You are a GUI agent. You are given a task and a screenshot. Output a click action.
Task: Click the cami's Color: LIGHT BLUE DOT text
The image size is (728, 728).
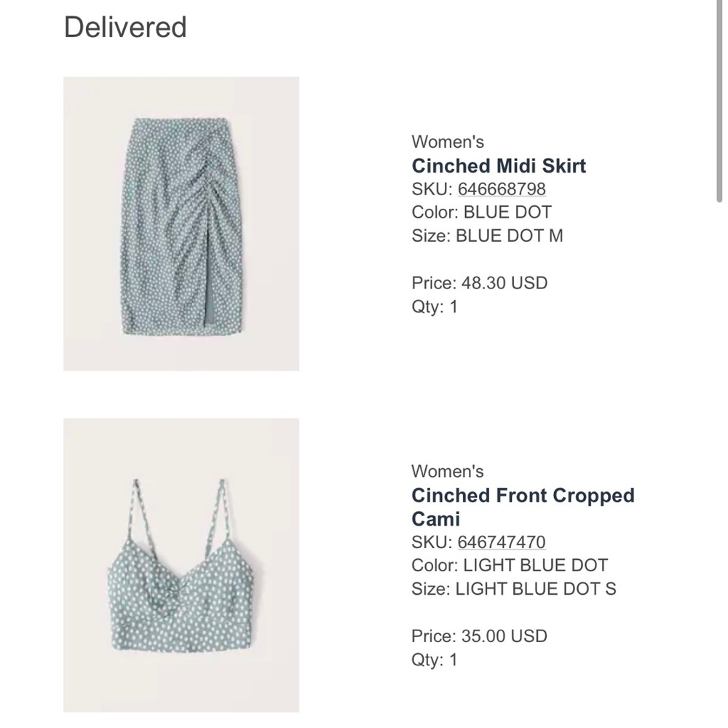click(x=510, y=565)
